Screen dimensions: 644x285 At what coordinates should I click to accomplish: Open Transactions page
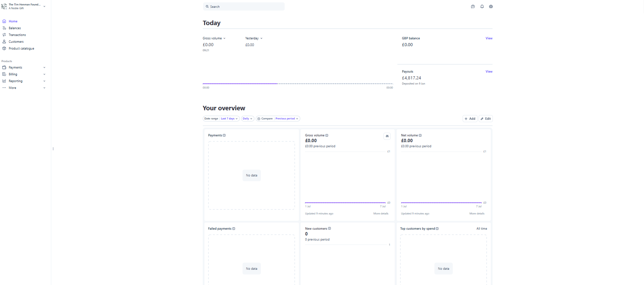point(17,35)
